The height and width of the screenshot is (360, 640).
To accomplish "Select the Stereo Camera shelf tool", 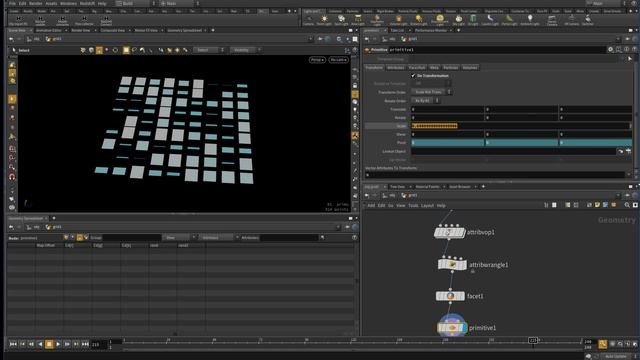I will (552, 20).
